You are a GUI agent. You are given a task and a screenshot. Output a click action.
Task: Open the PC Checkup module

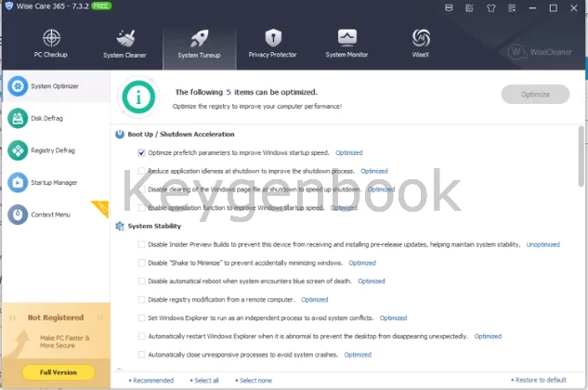pos(52,42)
